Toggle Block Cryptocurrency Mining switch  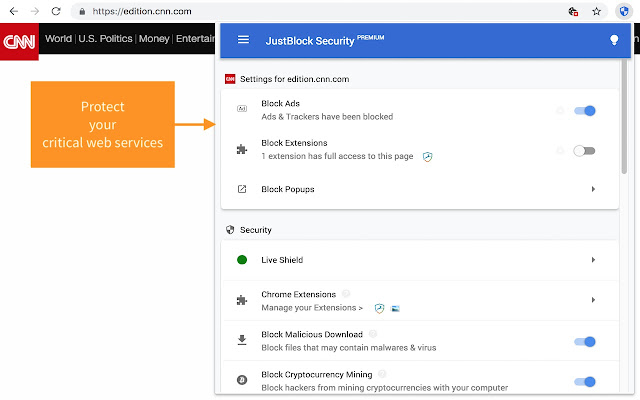point(585,381)
